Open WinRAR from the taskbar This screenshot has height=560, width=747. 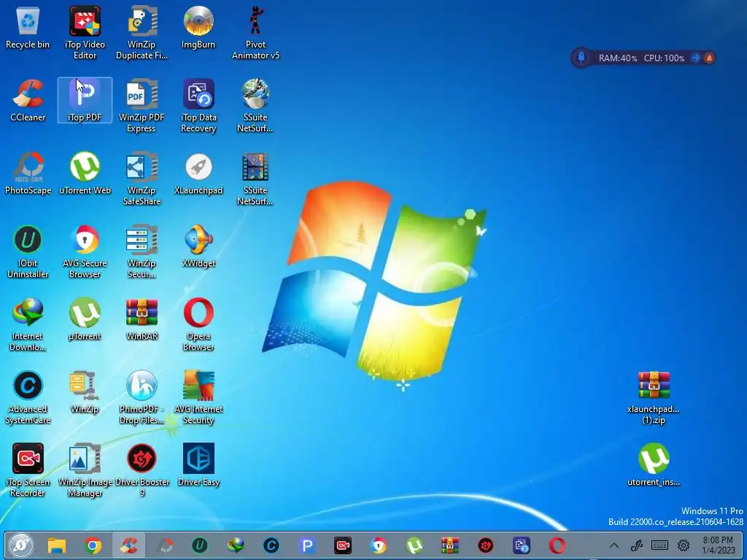point(449,545)
